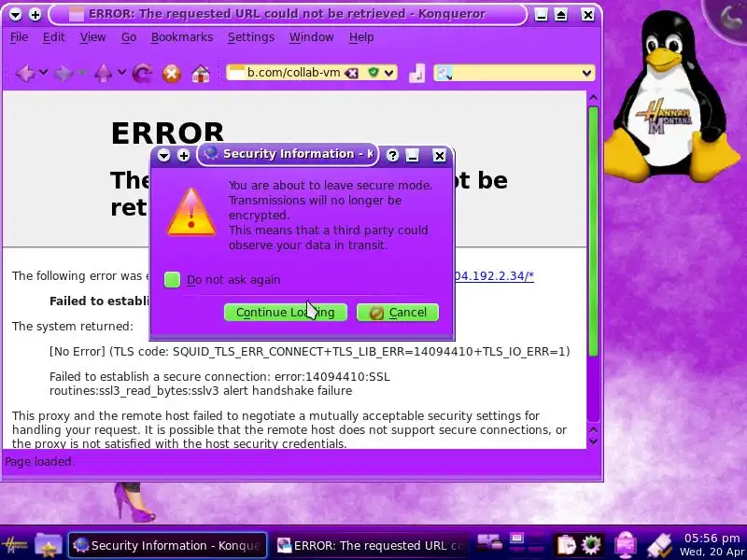Click the Continue Loading button

click(x=286, y=313)
